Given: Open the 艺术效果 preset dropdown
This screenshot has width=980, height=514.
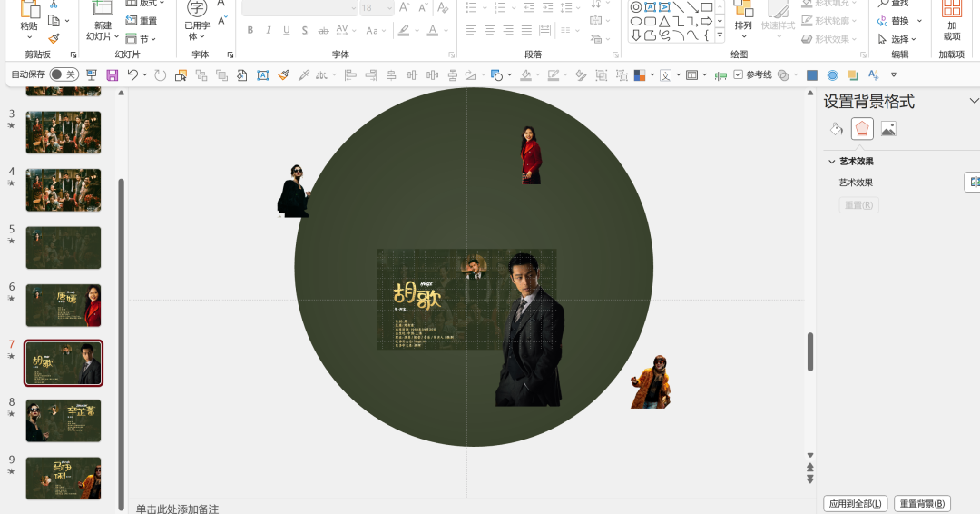Looking at the screenshot, I should coord(973,182).
